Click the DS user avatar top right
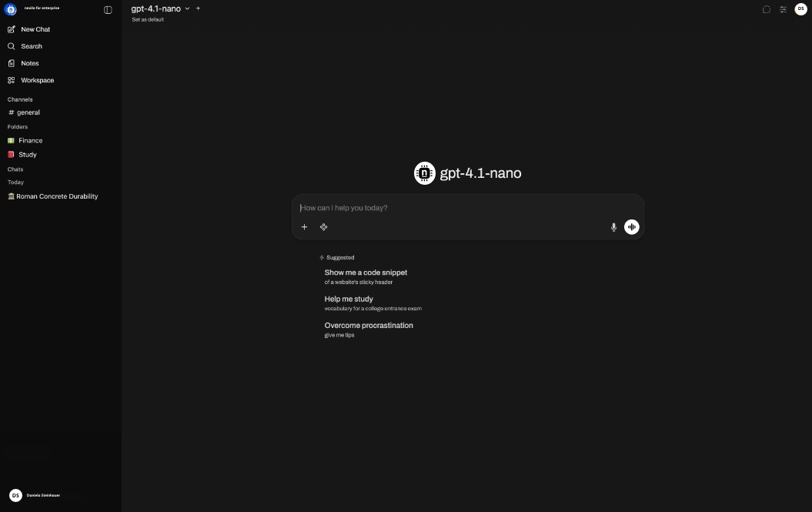 coord(800,9)
